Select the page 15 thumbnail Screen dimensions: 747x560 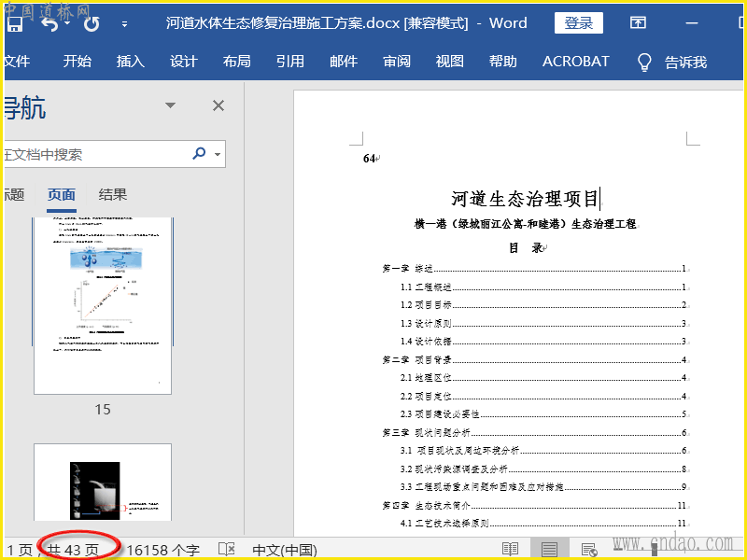point(103,305)
